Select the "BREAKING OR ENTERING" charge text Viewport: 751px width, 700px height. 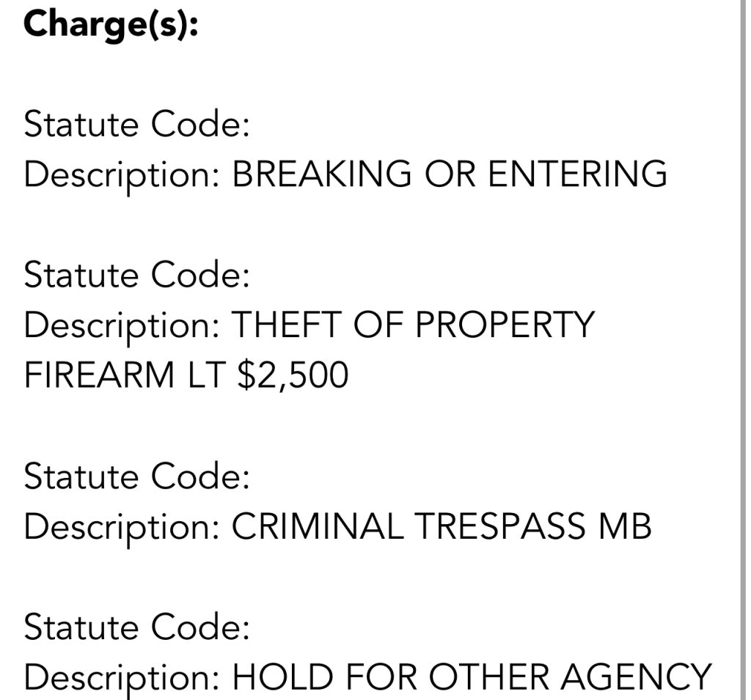450,174
